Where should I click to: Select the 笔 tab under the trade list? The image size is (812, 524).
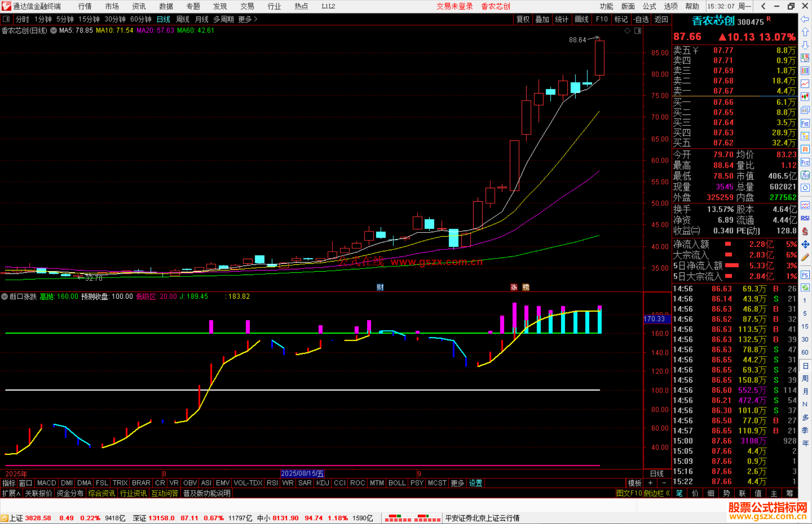point(679,493)
